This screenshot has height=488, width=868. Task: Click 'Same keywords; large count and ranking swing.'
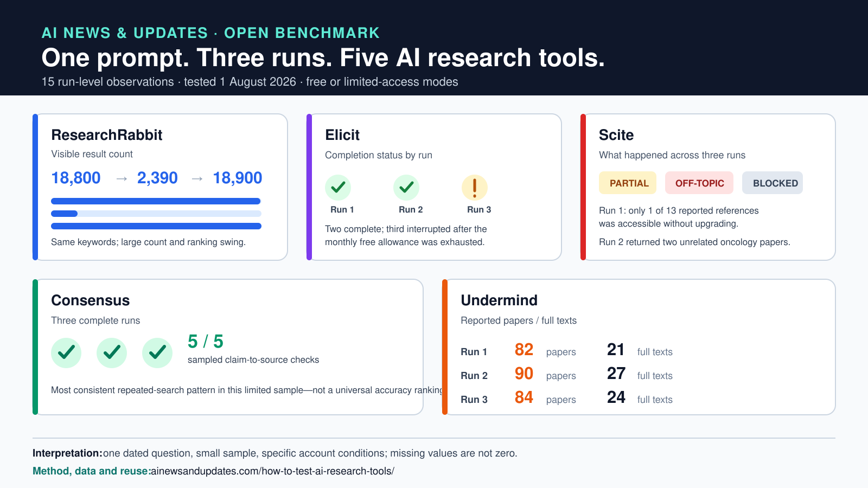click(149, 242)
